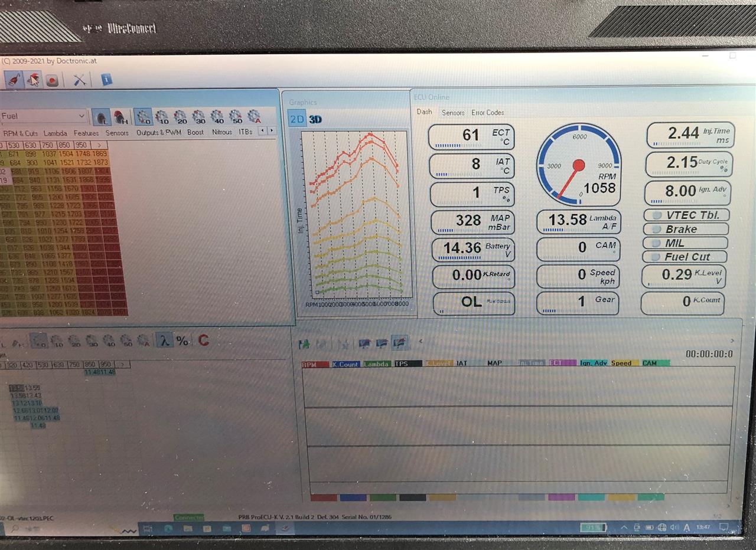Click the red 'C' clear icon
The width and height of the screenshot is (756, 550).
pyautogui.click(x=203, y=341)
